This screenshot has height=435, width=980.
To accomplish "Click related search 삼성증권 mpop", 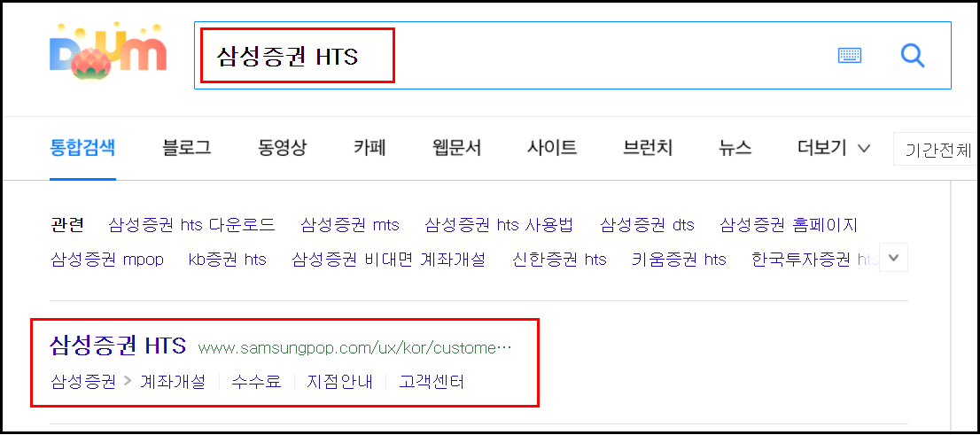I will (107, 260).
